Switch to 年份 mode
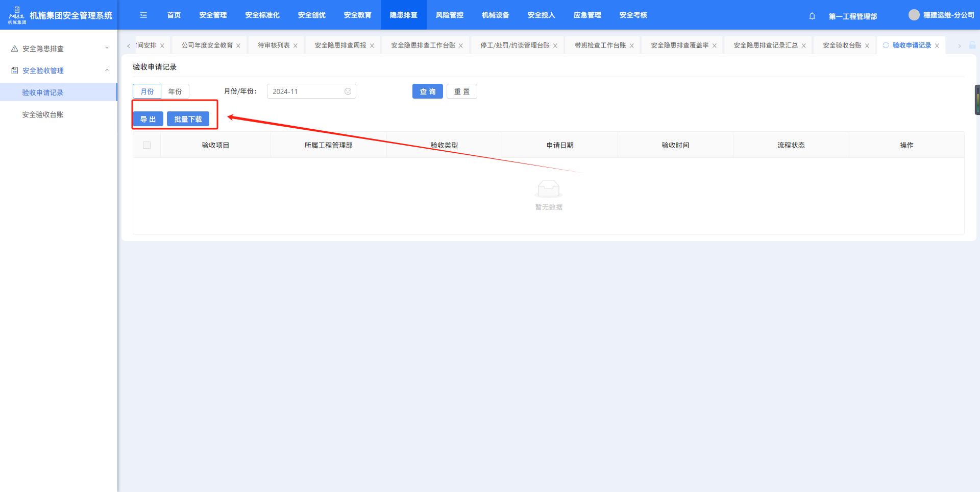980x492 pixels. pyautogui.click(x=175, y=91)
